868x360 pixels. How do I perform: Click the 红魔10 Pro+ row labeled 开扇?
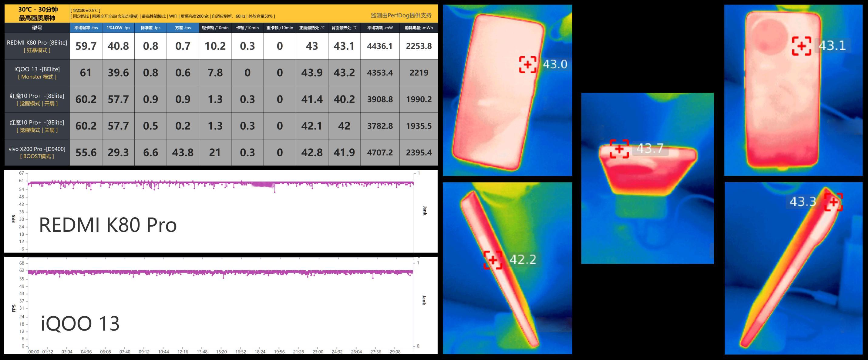click(37, 99)
